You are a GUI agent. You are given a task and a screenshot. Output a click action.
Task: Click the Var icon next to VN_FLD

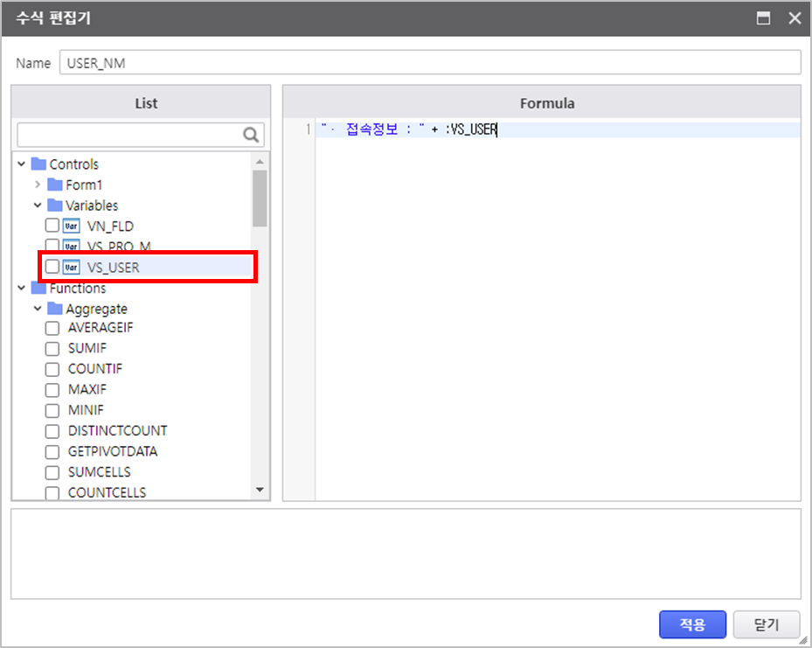tap(71, 226)
